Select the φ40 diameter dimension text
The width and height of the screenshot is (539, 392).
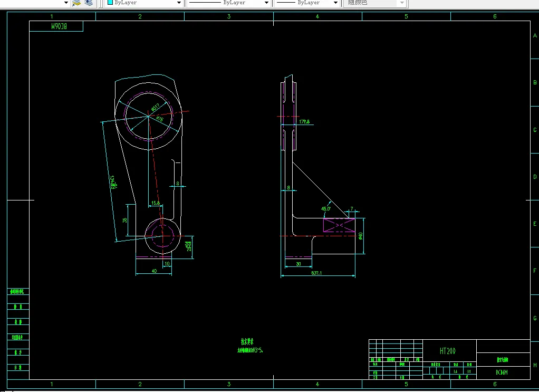pos(360,236)
